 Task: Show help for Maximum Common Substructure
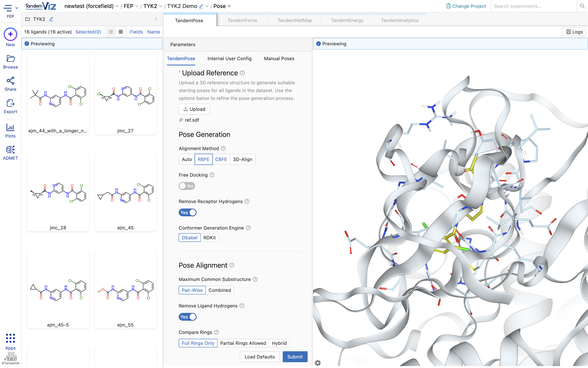click(x=255, y=279)
